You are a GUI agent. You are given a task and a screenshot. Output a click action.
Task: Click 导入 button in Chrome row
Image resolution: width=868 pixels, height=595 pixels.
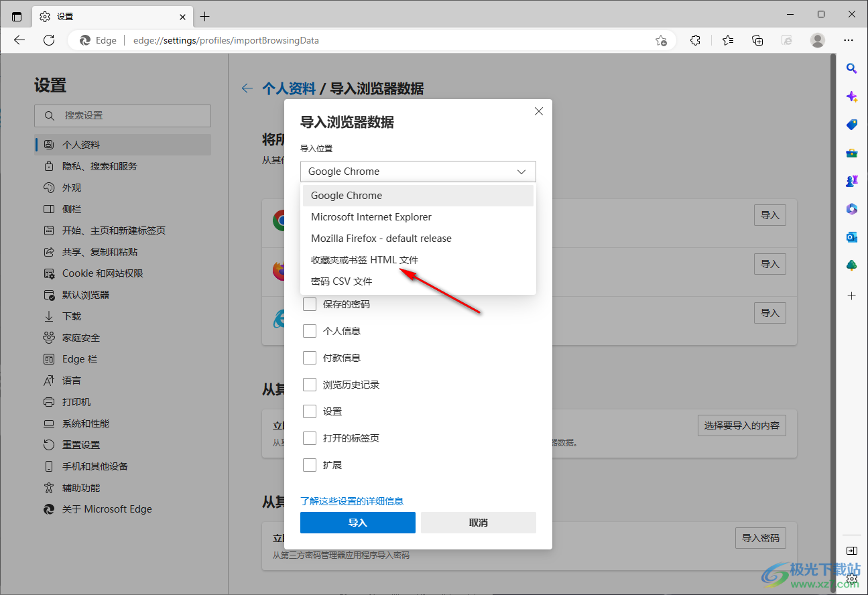(770, 215)
